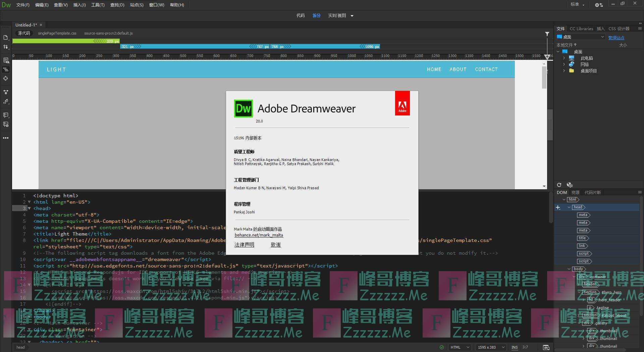
Task: Switch to 代码 view
Action: (x=301, y=15)
